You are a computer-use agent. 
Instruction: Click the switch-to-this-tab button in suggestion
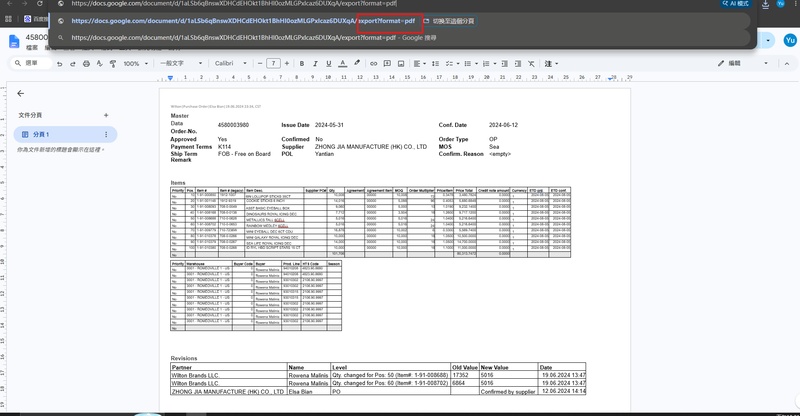[449, 21]
